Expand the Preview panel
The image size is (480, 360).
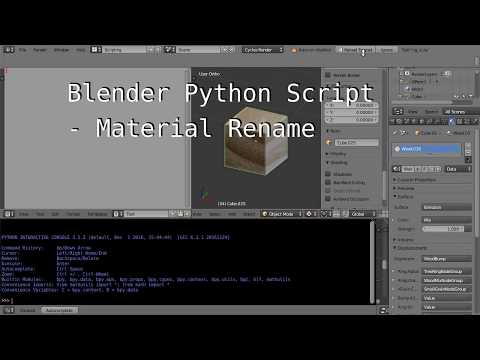404,188
